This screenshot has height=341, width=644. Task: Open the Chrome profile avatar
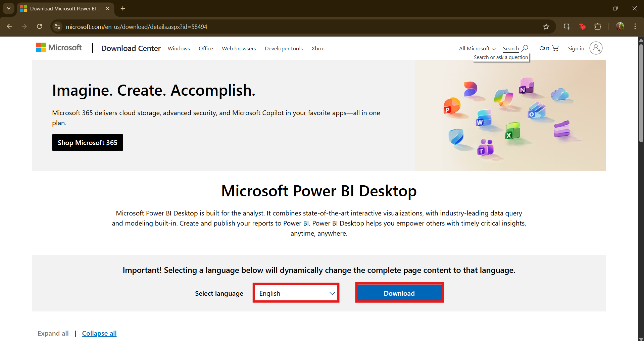click(x=620, y=27)
